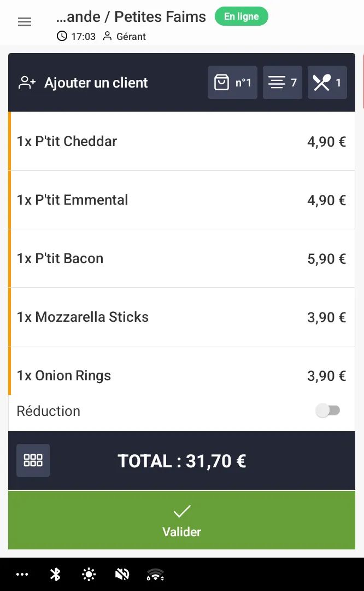Open the order lines list showing 7
The width and height of the screenshot is (364, 591).
(x=282, y=83)
